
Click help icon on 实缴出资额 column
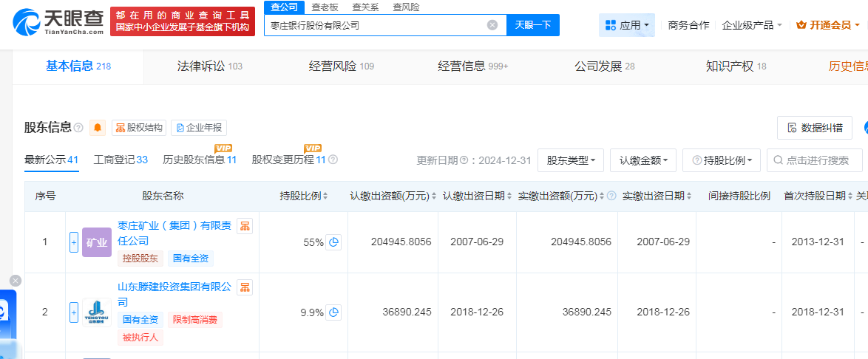pos(611,196)
